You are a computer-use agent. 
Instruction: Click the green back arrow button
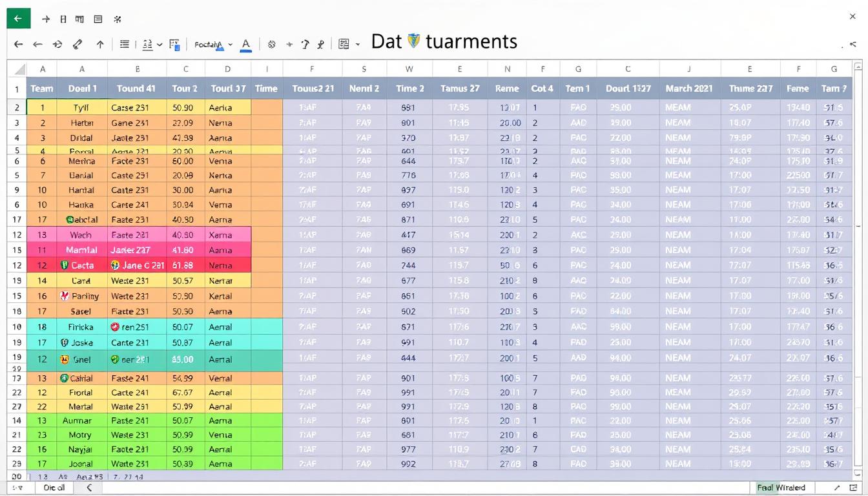pyautogui.click(x=18, y=19)
